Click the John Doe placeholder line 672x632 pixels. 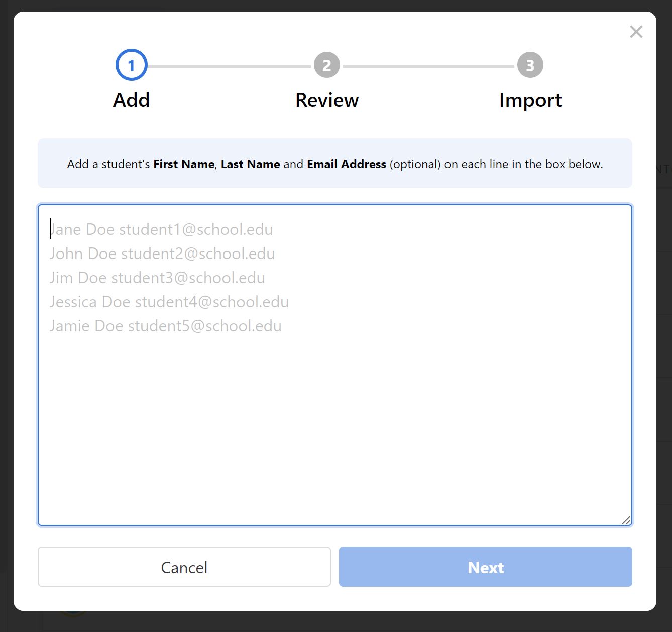pyautogui.click(x=162, y=254)
